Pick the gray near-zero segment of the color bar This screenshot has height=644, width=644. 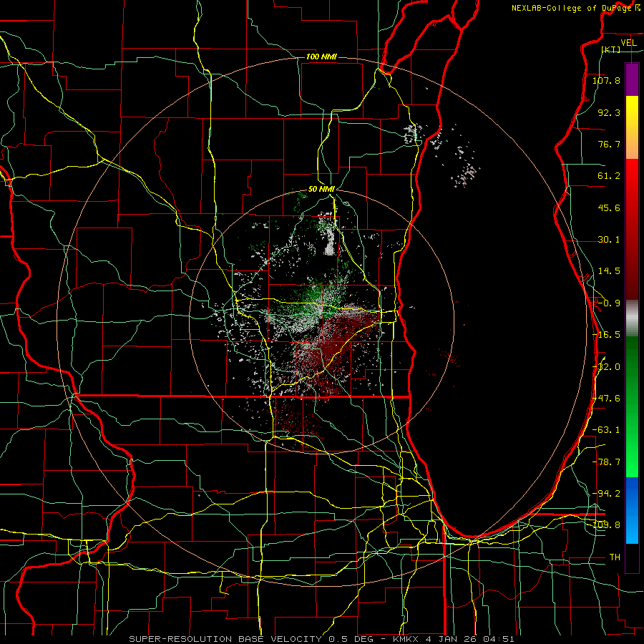tap(632, 318)
